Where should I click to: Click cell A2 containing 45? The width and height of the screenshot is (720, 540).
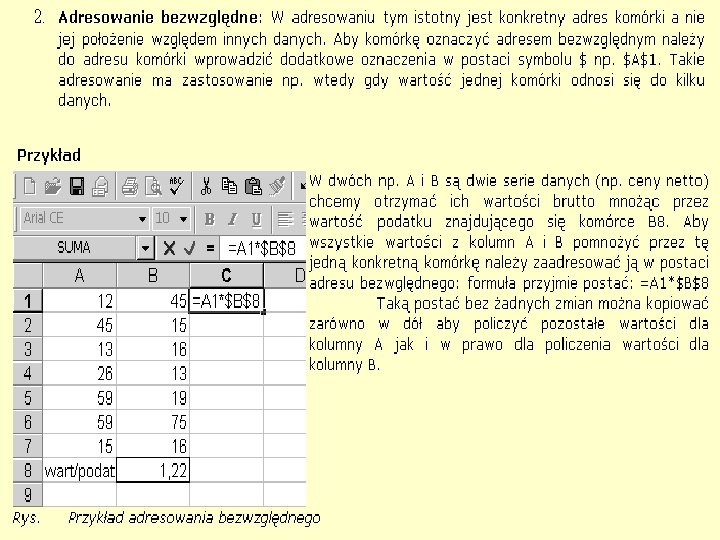pos(79,325)
